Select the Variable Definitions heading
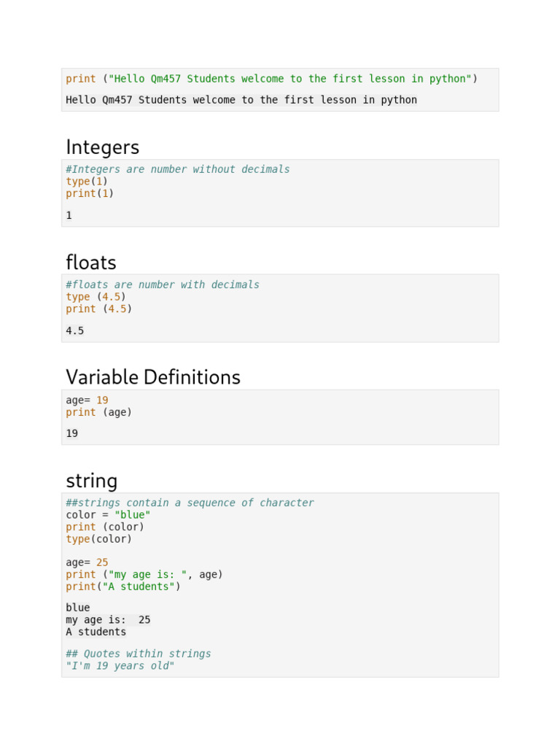The height and width of the screenshot is (747, 560). point(153,377)
